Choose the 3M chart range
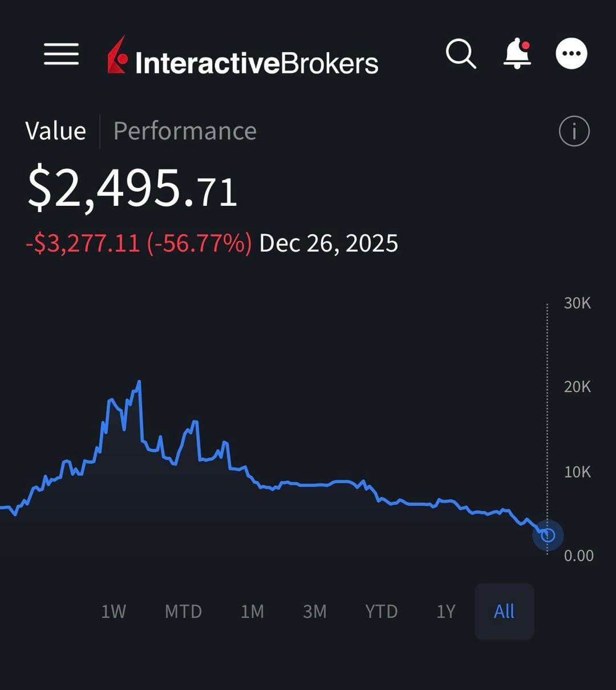Viewport: 616px width, 690px height. tap(315, 611)
